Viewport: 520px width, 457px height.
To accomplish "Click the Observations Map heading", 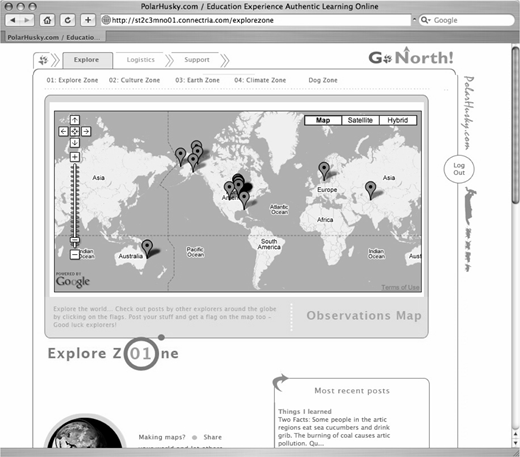I will pyautogui.click(x=364, y=315).
